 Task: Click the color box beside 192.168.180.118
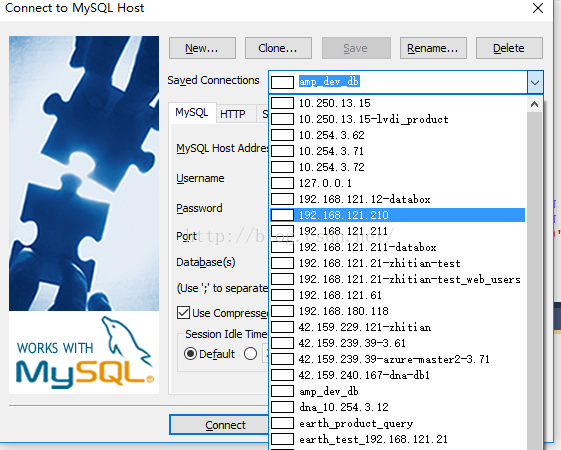coord(282,311)
